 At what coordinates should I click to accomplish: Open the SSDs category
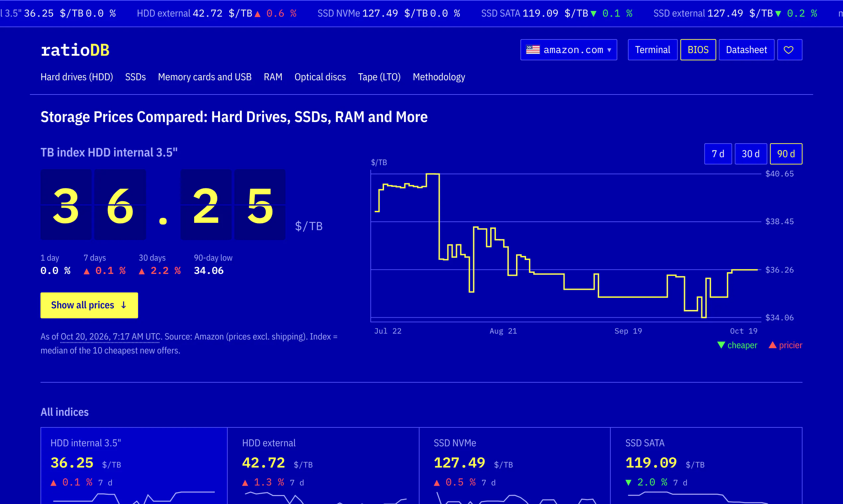(135, 77)
